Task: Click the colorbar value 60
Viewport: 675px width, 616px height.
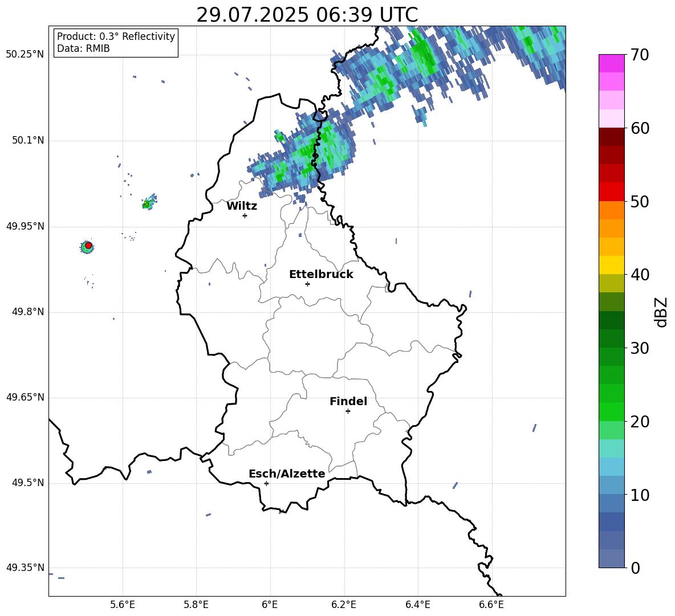Action: (x=640, y=128)
